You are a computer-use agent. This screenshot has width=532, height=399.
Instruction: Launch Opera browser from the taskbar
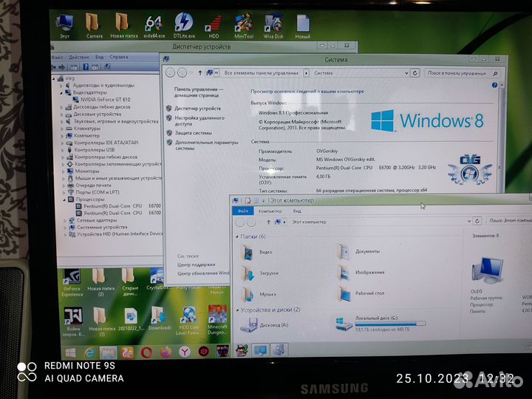click(x=146, y=353)
